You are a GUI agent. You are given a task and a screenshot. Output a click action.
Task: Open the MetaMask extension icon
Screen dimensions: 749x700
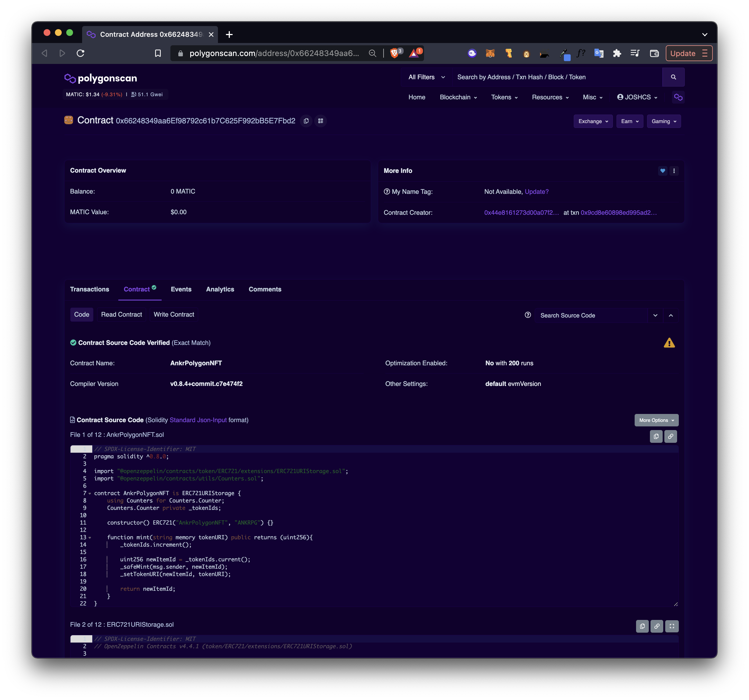(490, 53)
